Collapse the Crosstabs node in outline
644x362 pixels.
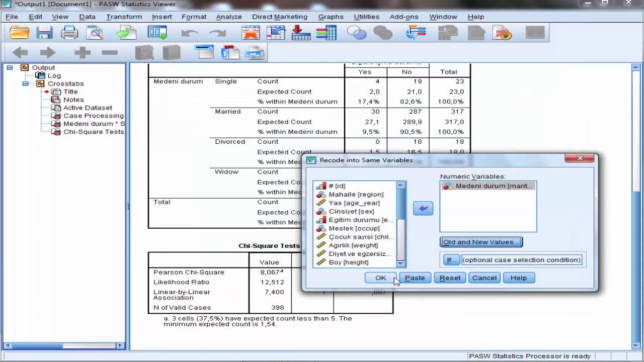pos(25,83)
